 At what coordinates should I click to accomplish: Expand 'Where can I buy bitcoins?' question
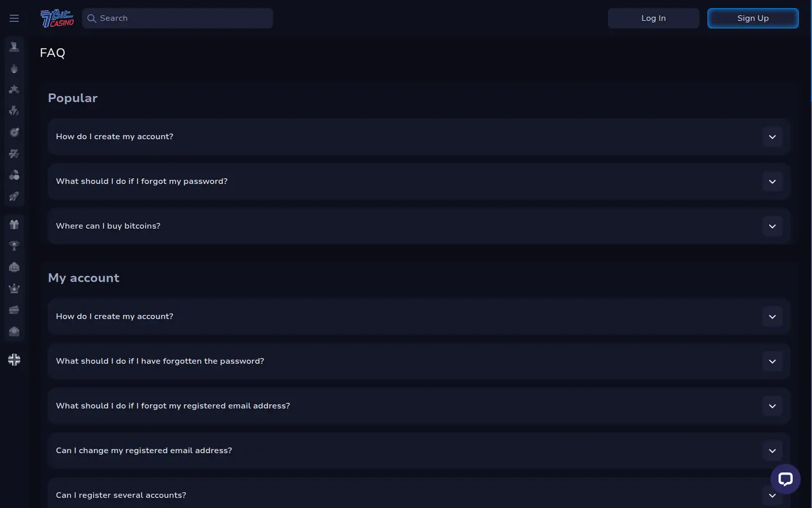coord(419,226)
